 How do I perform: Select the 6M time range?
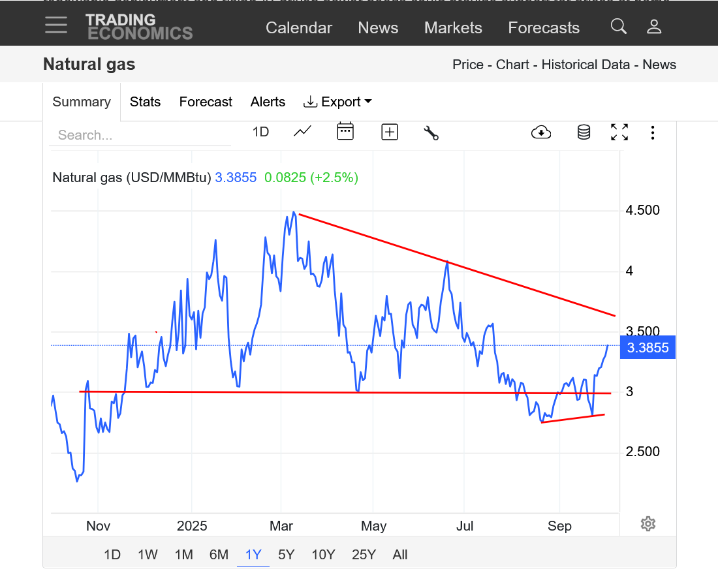[x=219, y=555]
